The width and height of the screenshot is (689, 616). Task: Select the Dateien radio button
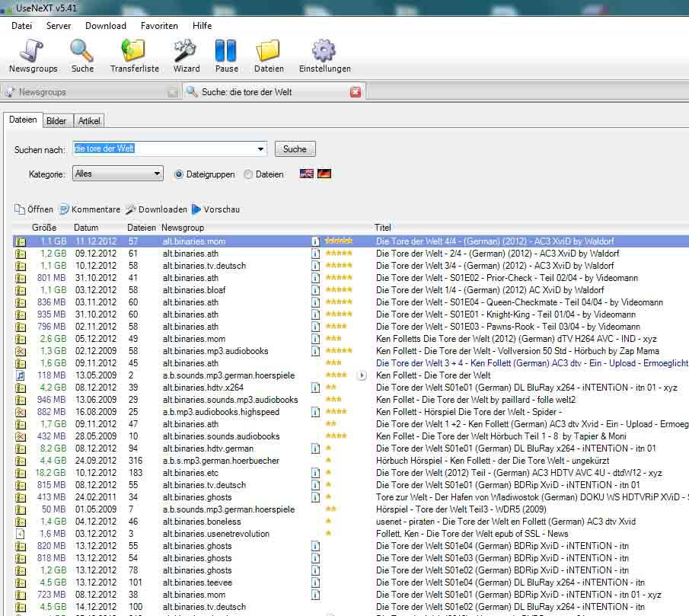248,174
